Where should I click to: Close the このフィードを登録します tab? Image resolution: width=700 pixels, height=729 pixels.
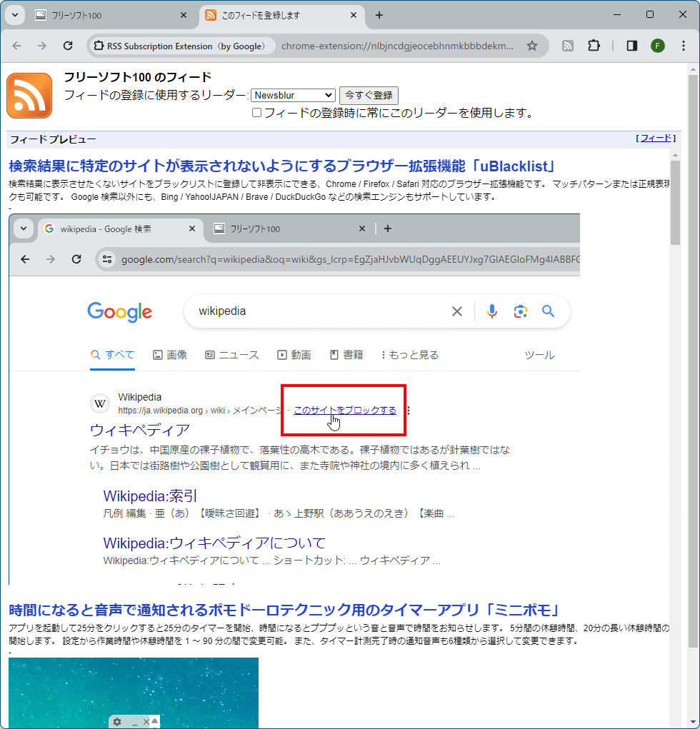(354, 15)
